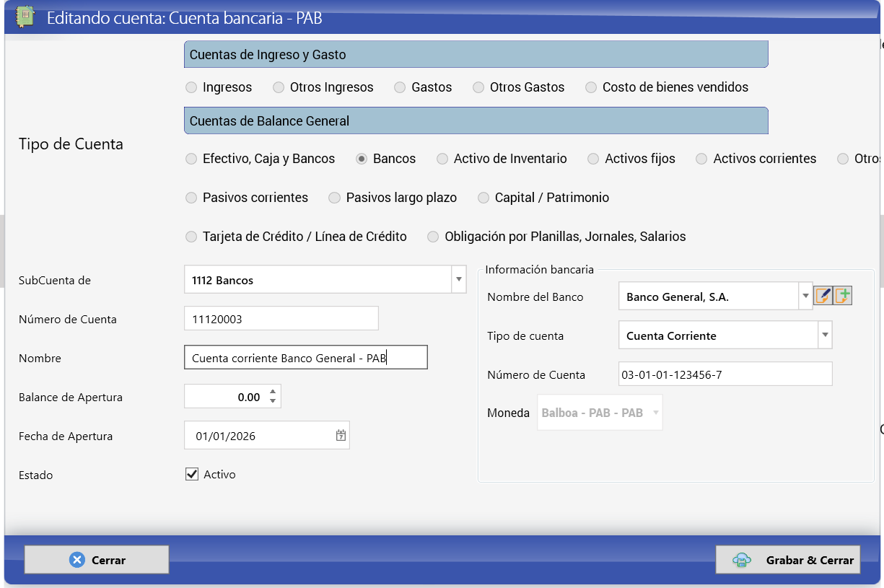Viewport: 884px width, 588px height.
Task: Open the SubCuenta de dropdown
Action: (x=459, y=280)
